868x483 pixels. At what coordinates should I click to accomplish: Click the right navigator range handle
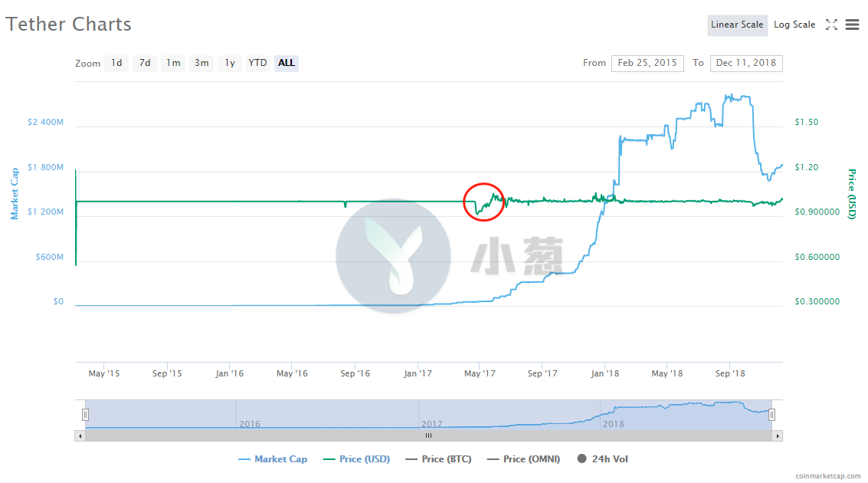771,414
